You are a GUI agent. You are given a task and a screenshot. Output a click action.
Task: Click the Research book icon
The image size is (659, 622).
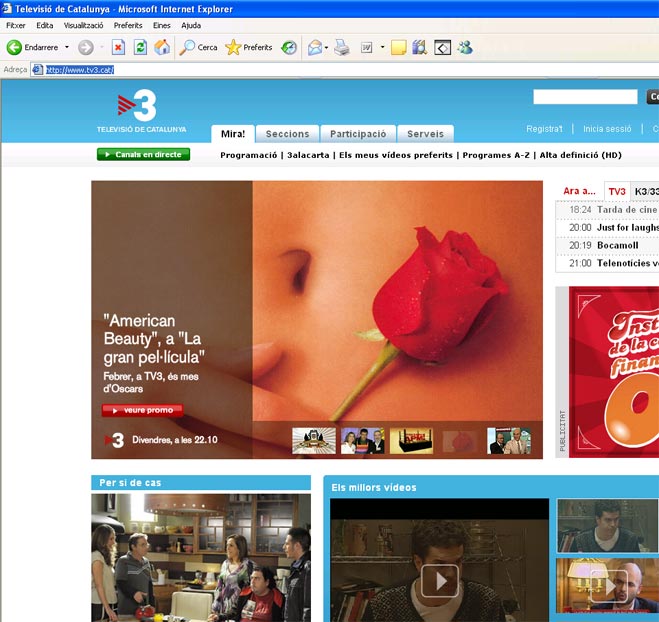point(419,47)
